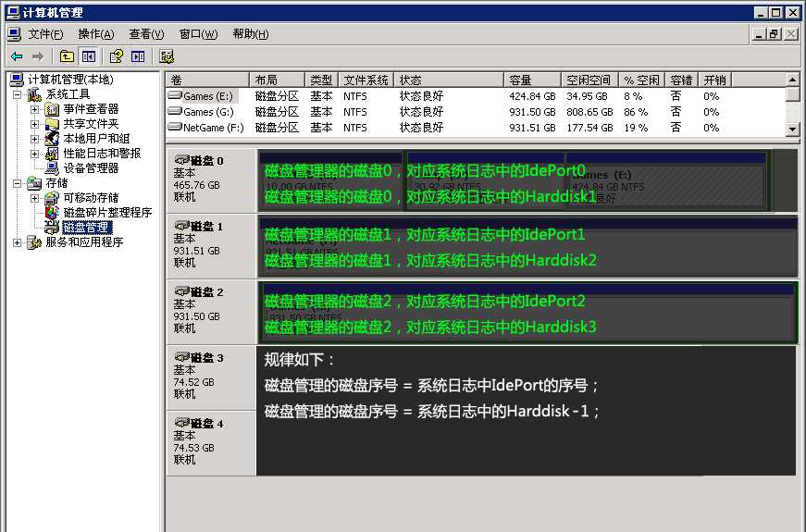Expand the 服务和应用程序 node

[17, 242]
